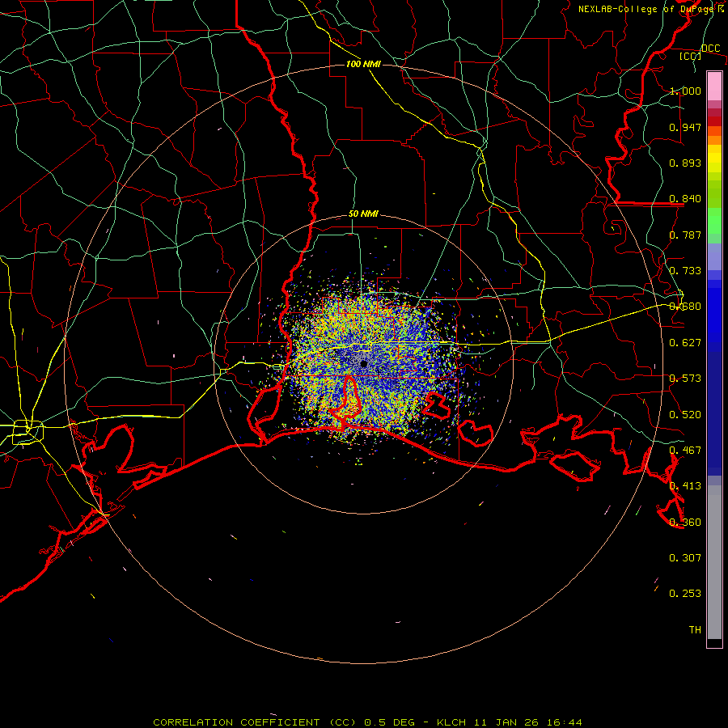Pick the red segment of the color scale
Image resolution: width=728 pixels, height=728 pixels.
pyautogui.click(x=714, y=121)
